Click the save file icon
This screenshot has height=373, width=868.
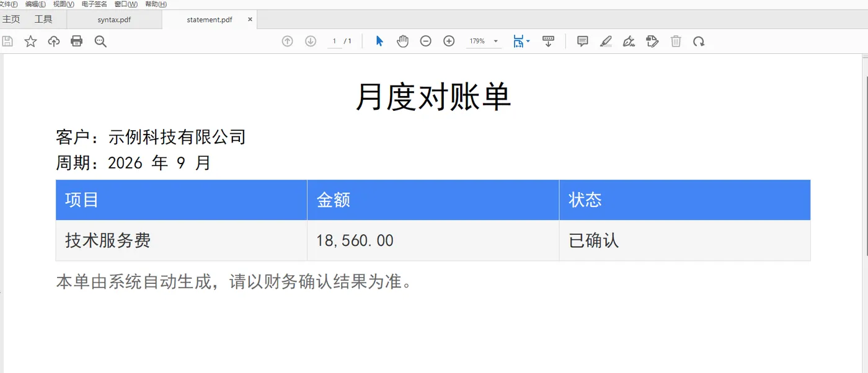(7, 42)
